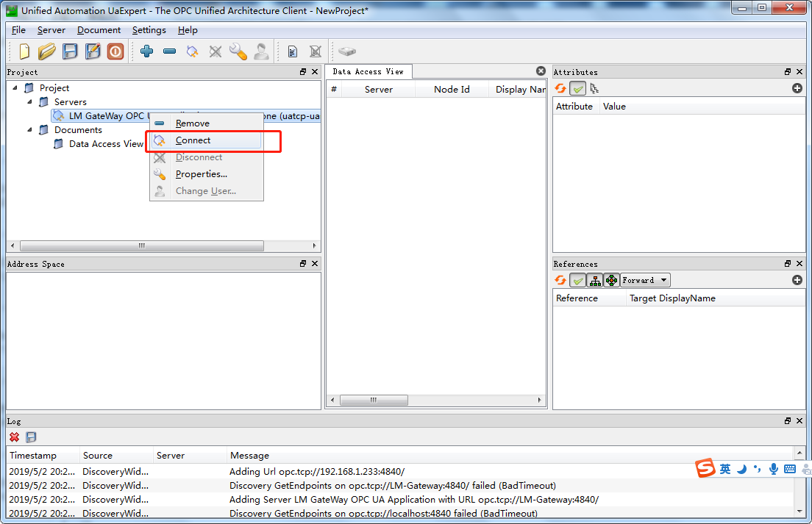Float the Address Space panel
The height and width of the screenshot is (524, 812).
303,264
